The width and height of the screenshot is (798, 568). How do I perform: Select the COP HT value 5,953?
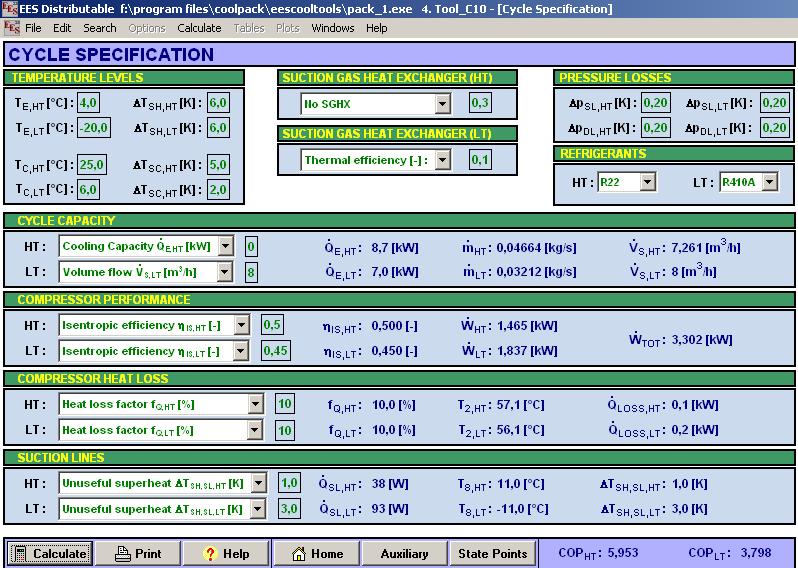[623, 553]
